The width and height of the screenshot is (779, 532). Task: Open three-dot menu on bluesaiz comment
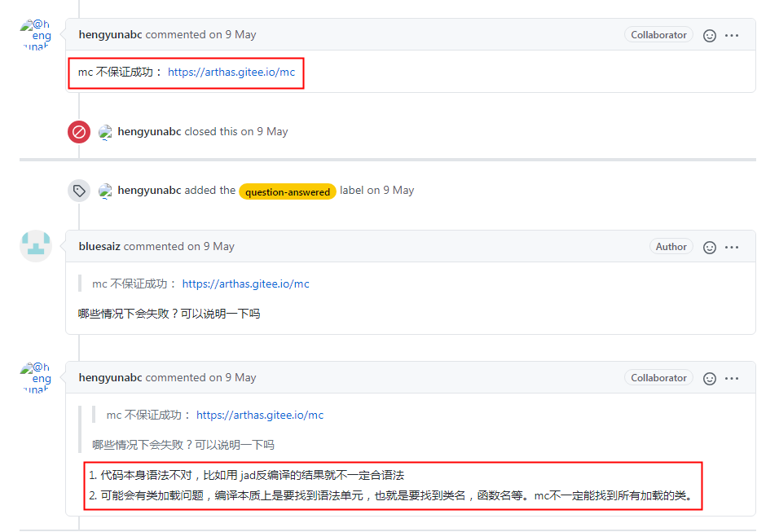[x=731, y=248]
